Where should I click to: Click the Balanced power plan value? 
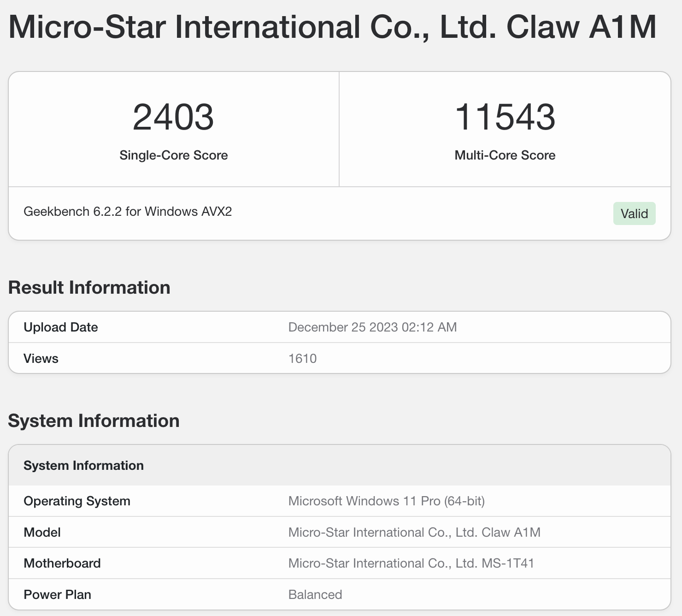315,595
